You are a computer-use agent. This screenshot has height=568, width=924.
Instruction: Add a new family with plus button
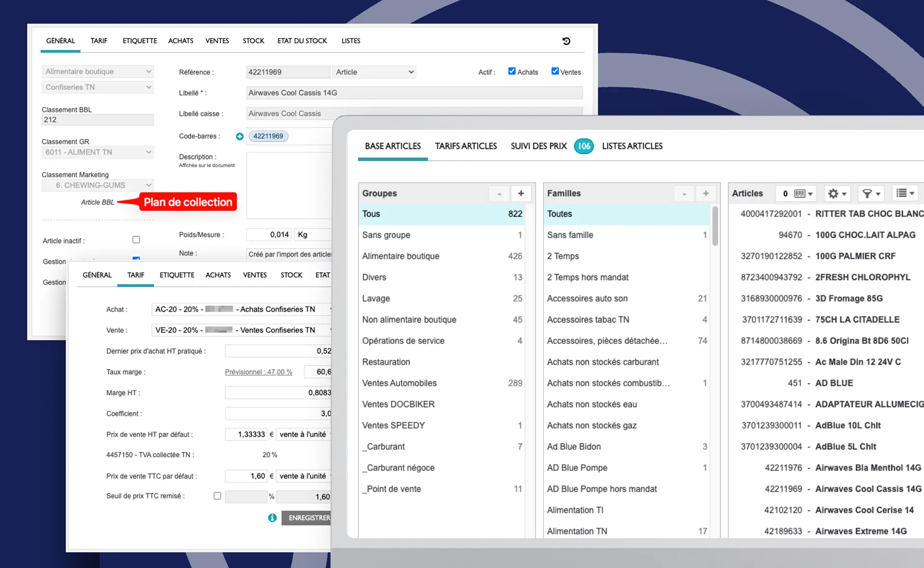[706, 193]
